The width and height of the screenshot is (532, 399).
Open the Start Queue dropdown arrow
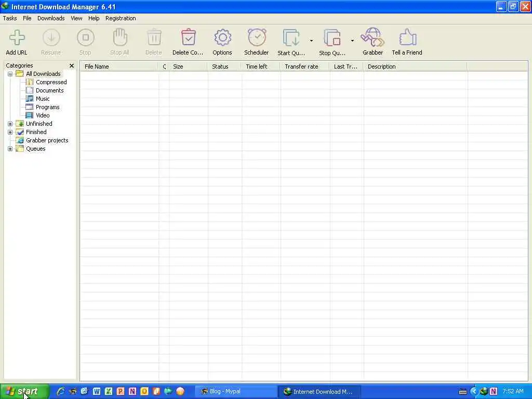click(x=311, y=41)
